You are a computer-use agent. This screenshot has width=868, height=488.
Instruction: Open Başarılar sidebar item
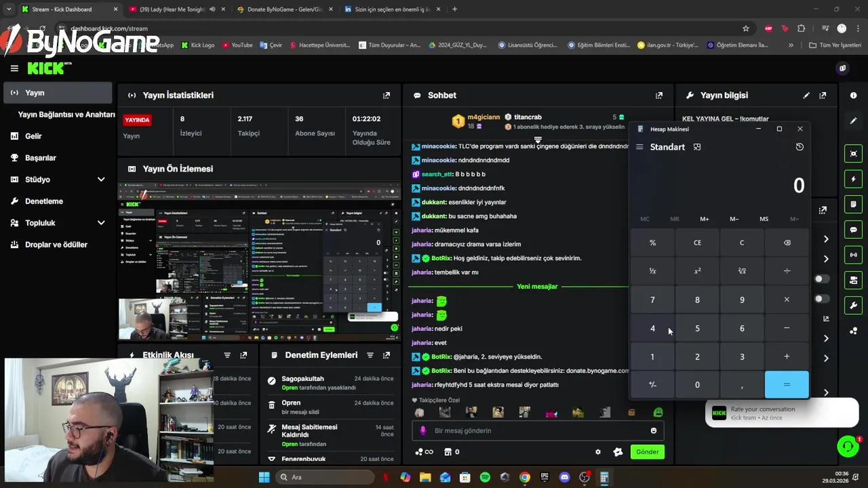click(x=58, y=158)
